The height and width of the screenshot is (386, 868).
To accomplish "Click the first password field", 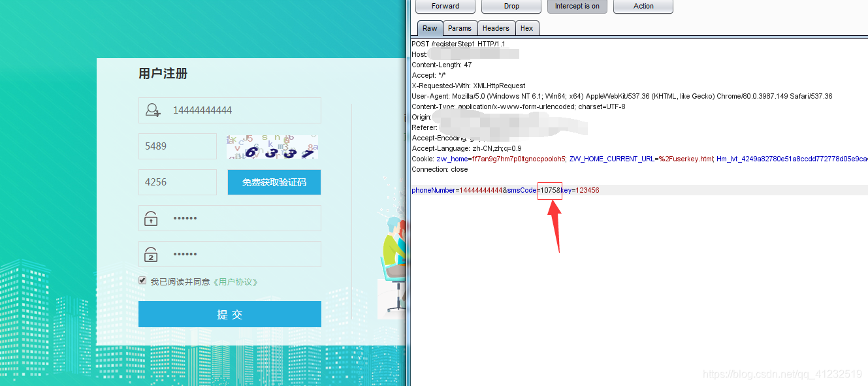I will pos(230,218).
